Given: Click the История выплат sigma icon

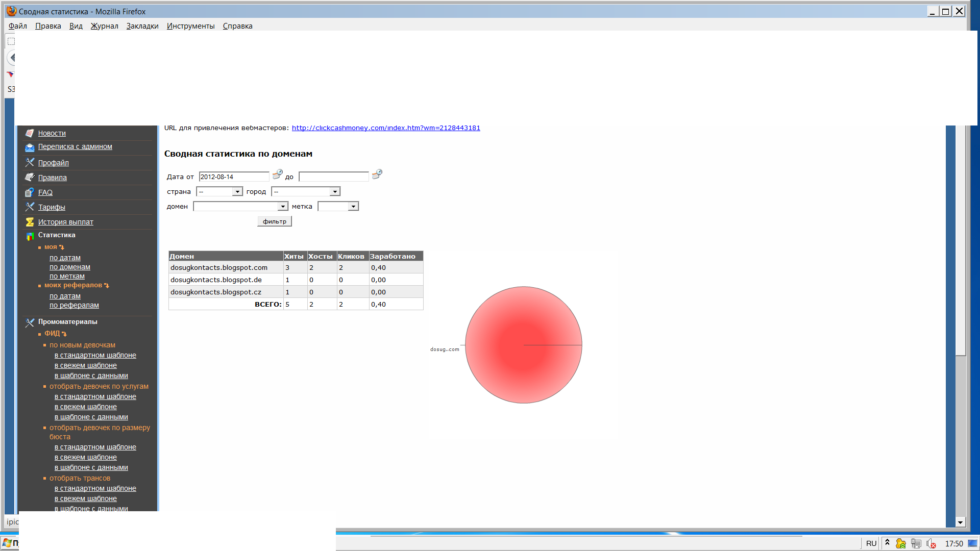Looking at the screenshot, I should tap(30, 222).
